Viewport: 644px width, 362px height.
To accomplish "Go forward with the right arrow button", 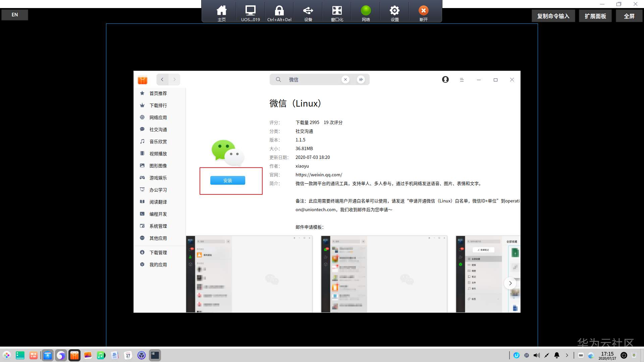I will point(174,79).
